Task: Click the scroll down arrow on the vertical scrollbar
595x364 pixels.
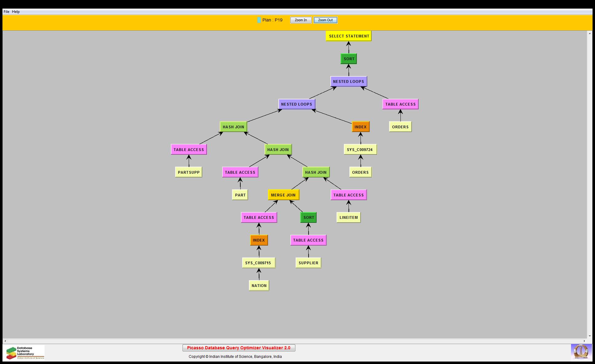Action: click(589, 336)
